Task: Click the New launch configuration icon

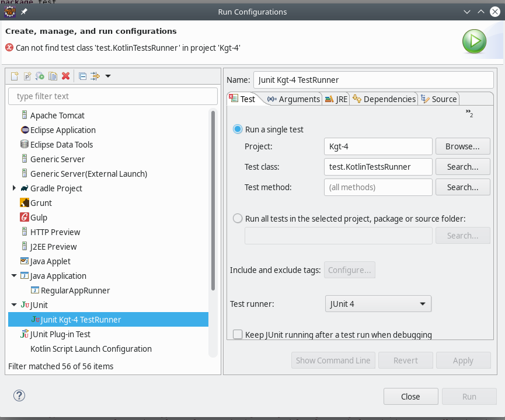Action: [x=15, y=76]
